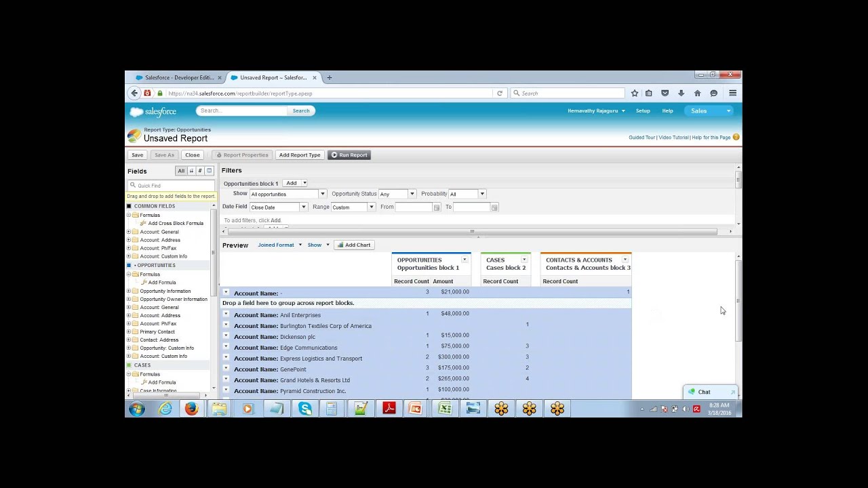Image resolution: width=868 pixels, height=488 pixels.
Task: Open the Guided Tour link
Action: click(x=642, y=138)
